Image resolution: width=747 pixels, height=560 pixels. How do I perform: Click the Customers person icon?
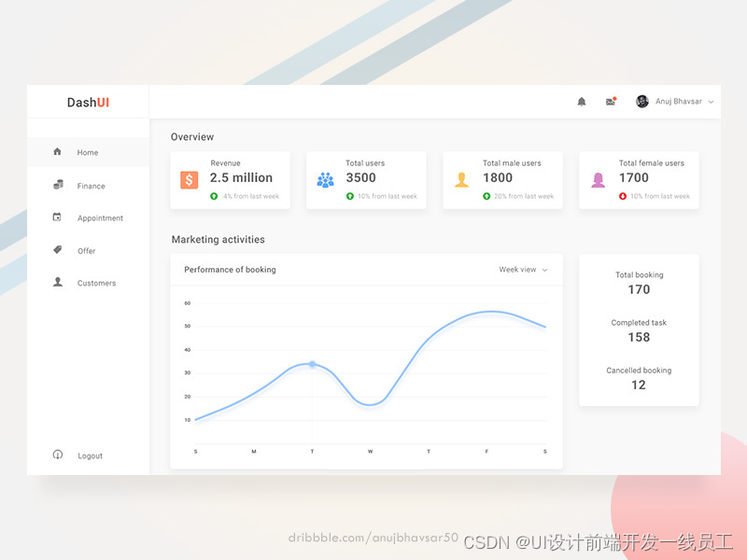58,282
